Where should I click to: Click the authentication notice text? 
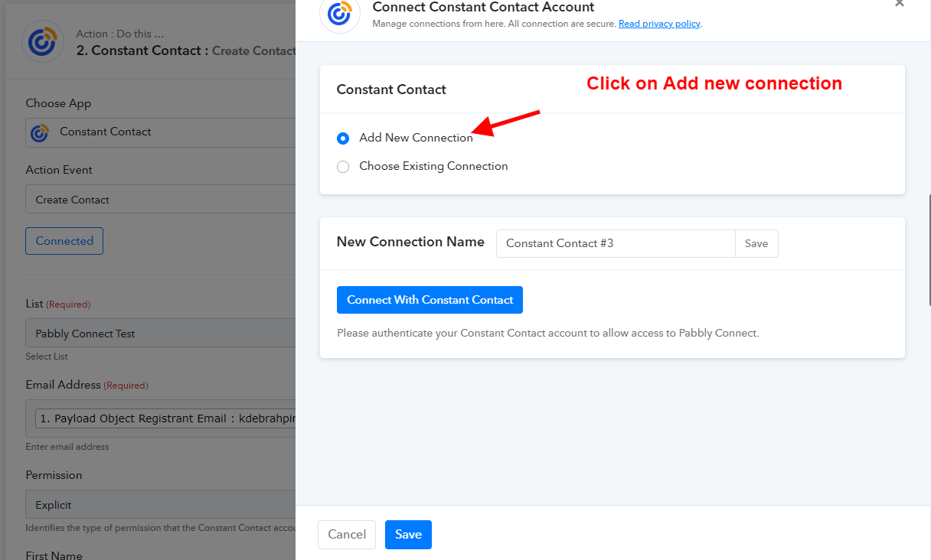547,334
